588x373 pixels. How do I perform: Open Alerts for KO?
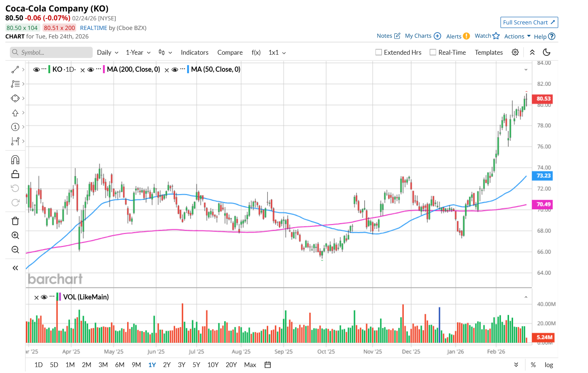point(458,36)
